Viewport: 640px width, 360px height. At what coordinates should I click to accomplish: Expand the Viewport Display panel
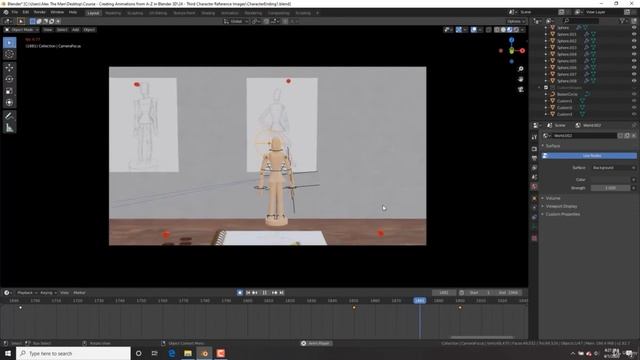(x=561, y=207)
